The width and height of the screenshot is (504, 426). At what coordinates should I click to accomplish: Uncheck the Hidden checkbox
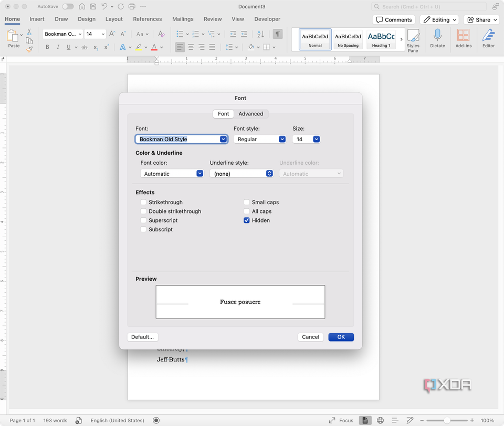(x=247, y=220)
